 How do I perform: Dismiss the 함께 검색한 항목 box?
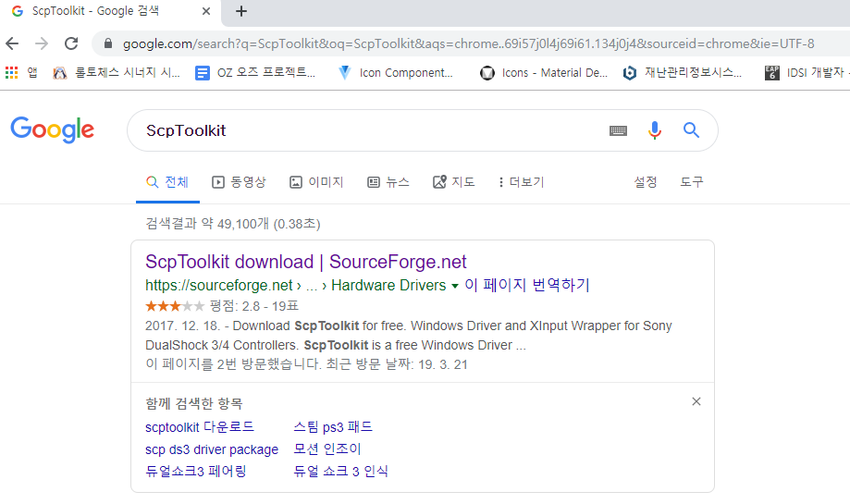coord(696,401)
